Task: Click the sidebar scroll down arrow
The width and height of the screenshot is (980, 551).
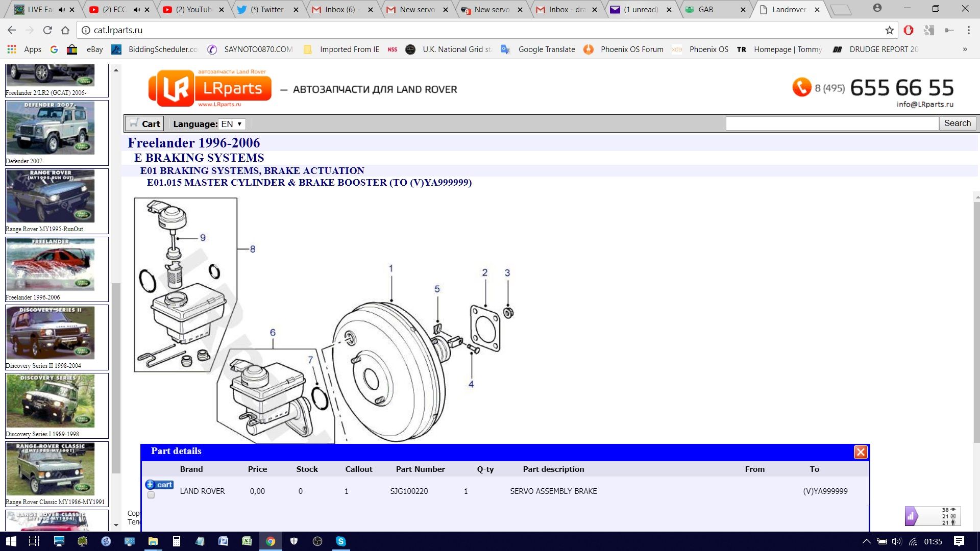Action: [116, 524]
